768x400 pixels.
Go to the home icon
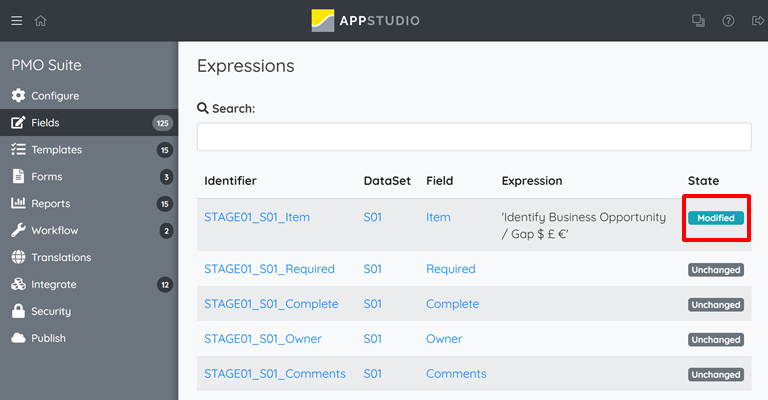coord(41,21)
